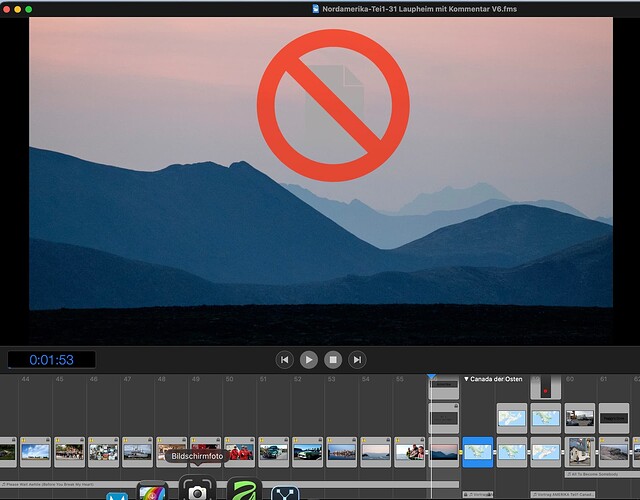The image size is (640, 500).
Task: Select the highlighted blue map slide
Action: [478, 452]
